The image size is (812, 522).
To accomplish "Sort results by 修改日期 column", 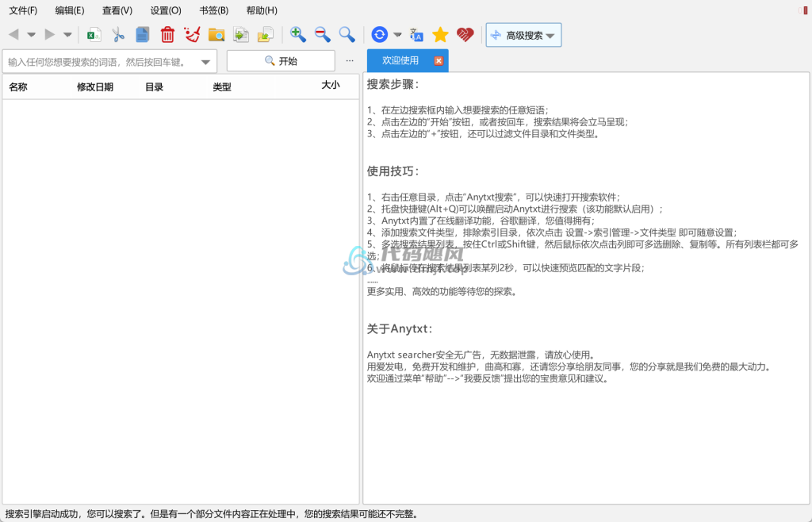I will (95, 87).
